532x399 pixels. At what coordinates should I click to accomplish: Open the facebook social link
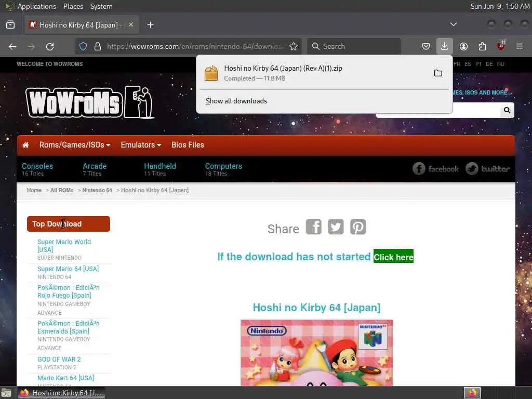[x=436, y=169]
